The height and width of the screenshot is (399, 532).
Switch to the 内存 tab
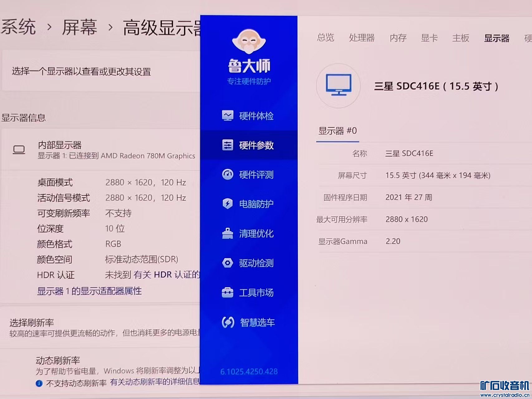398,38
